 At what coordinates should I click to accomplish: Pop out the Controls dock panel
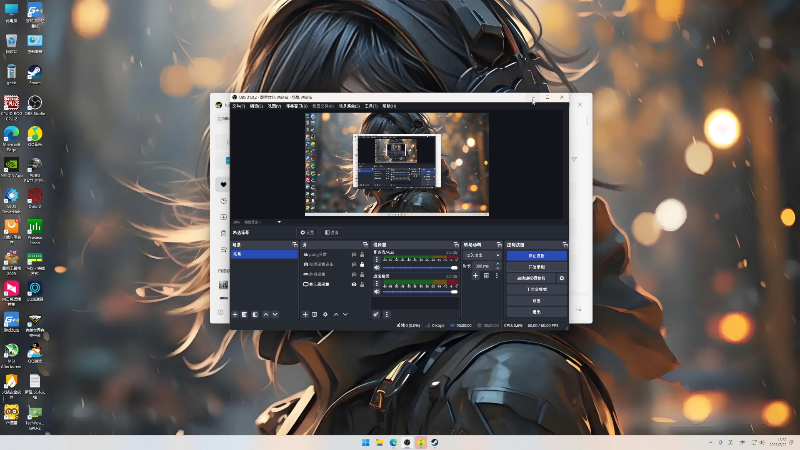[x=564, y=245]
